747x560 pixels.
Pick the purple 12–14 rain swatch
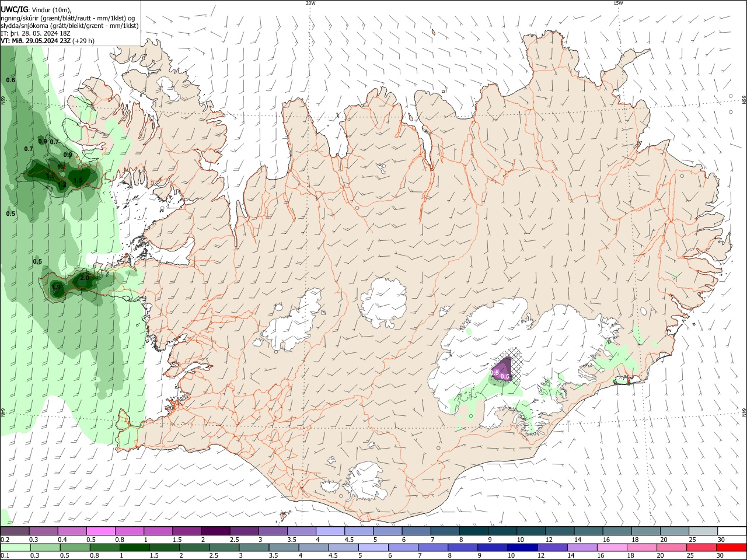point(552,547)
